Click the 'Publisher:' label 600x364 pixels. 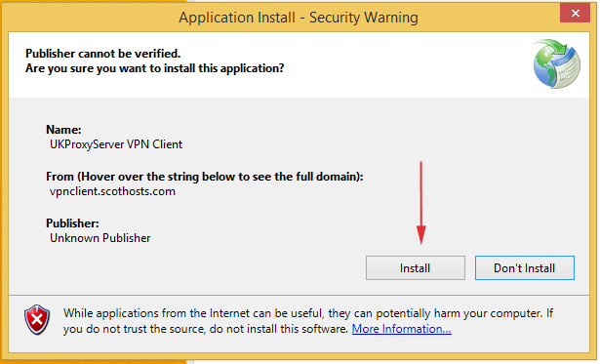72,223
